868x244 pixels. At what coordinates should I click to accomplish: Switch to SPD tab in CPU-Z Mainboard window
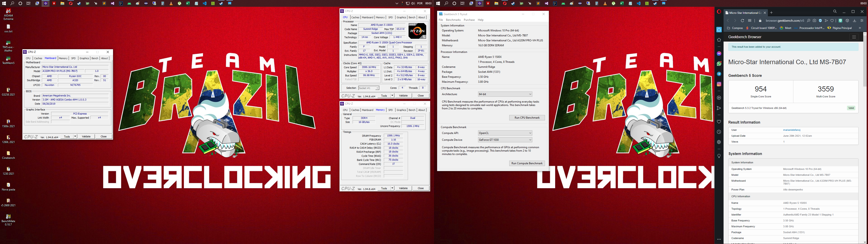click(73, 58)
